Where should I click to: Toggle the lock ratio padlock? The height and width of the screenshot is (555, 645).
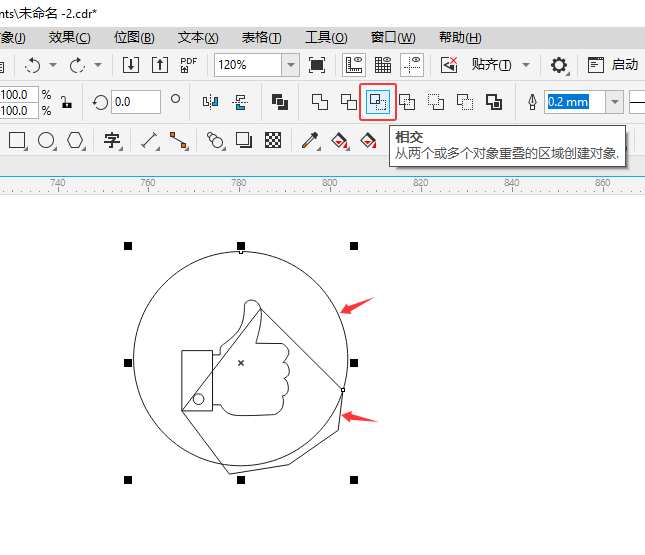point(67,102)
